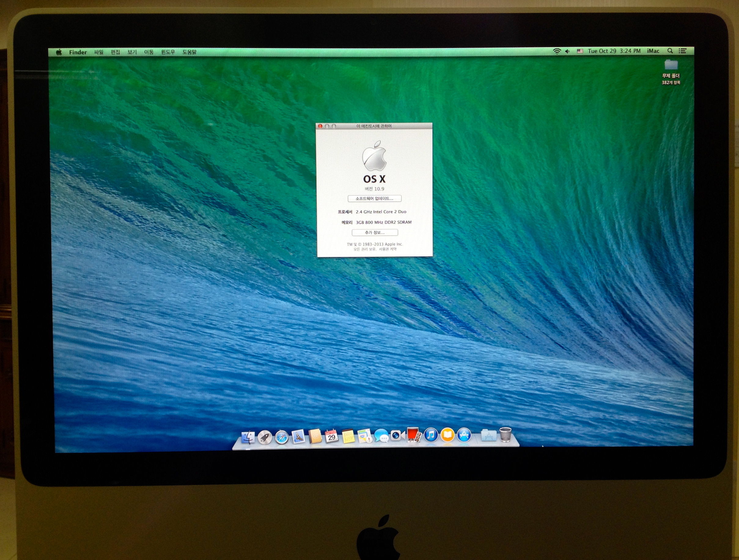
Task: Open the Calendar app in the Dock
Action: pos(331,436)
